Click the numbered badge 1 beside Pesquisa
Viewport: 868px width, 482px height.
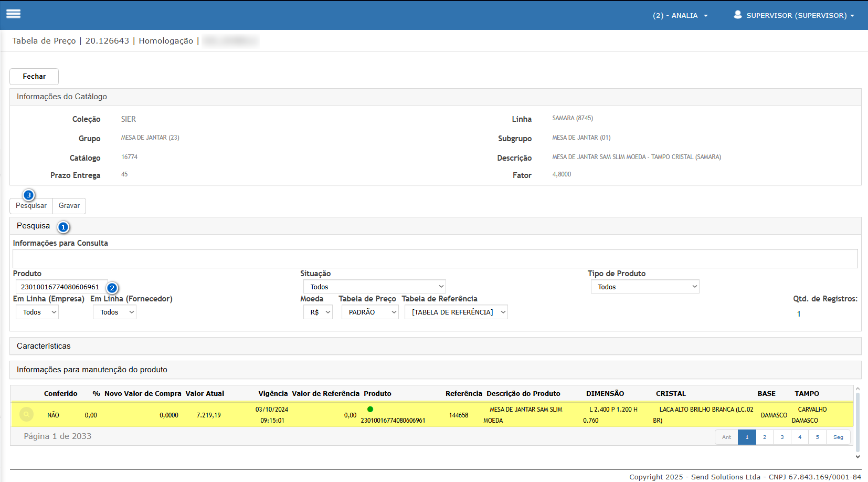[x=63, y=227]
